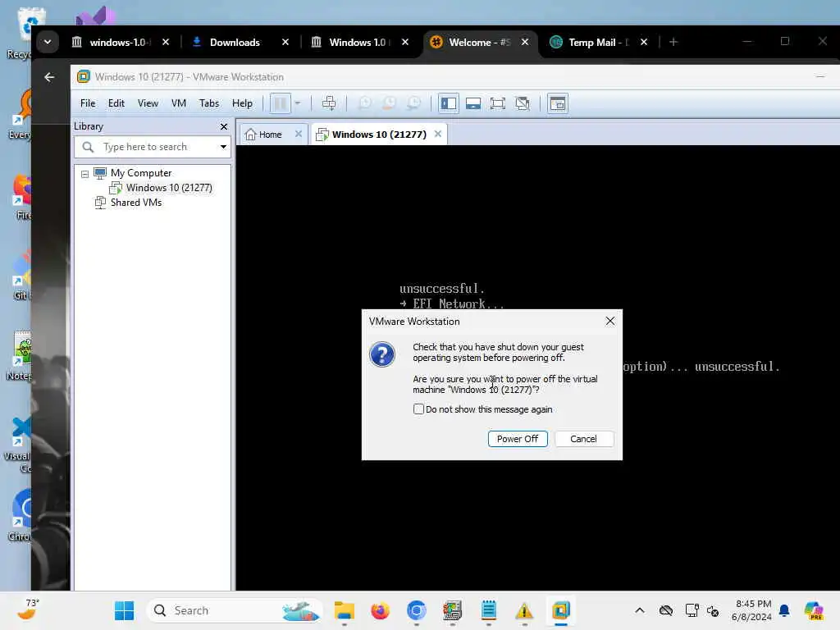Open the Tabs menu
This screenshot has height=630, width=840.
tap(209, 103)
